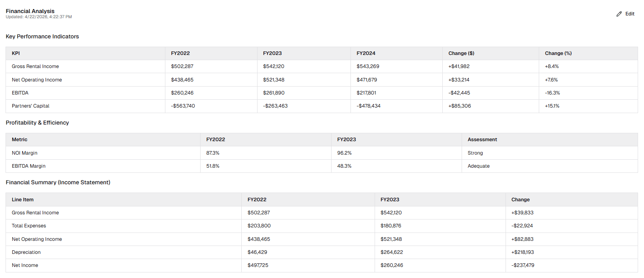Click the Net Income row label

pyautogui.click(x=25, y=265)
